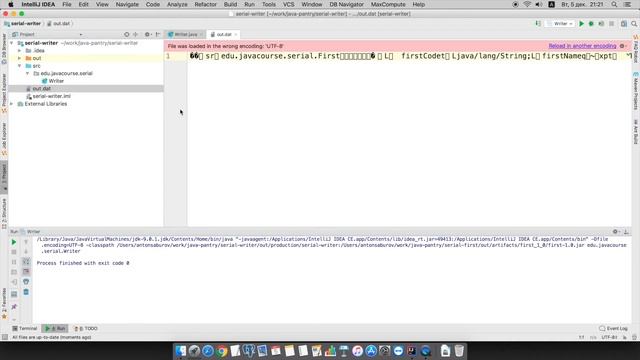The image size is (640, 360).
Task: Open Run panel settings gear
Action: (616, 231)
